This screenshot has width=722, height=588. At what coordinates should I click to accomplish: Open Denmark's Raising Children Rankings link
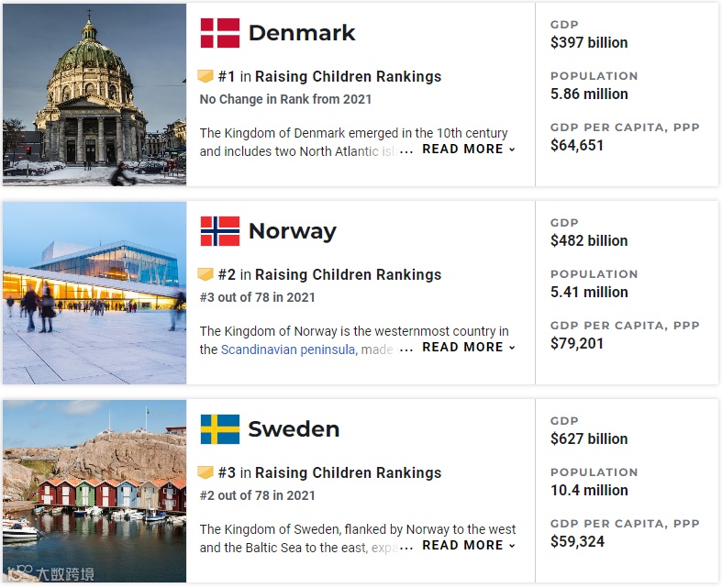(x=348, y=77)
